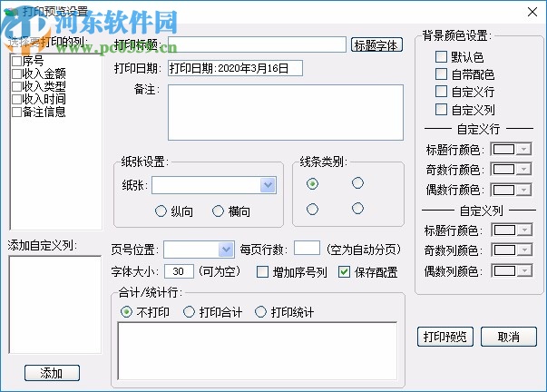Screen dimensions: 547x392
Task: Open 偶数列颜色 color dropdown
Action: pos(524,270)
